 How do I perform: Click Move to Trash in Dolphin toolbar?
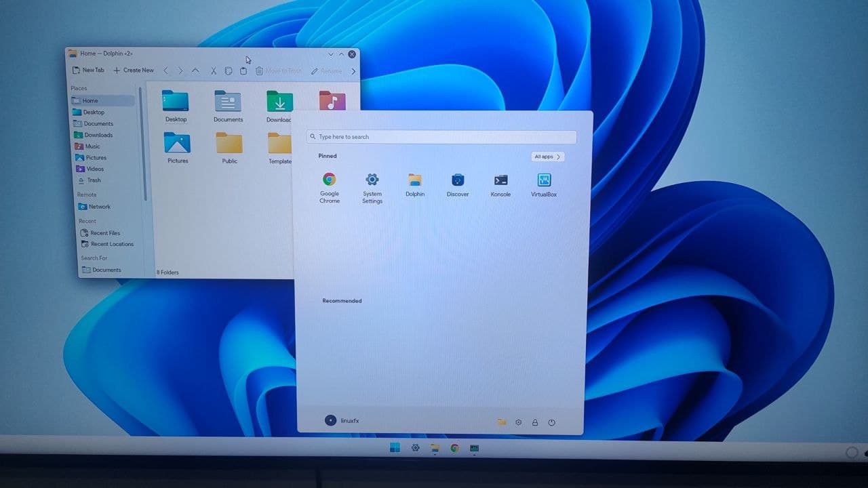[x=279, y=70]
